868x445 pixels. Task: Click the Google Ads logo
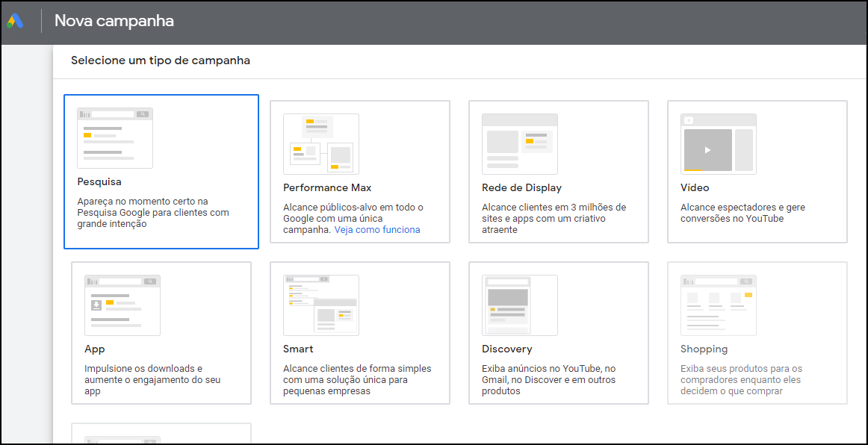(x=15, y=22)
